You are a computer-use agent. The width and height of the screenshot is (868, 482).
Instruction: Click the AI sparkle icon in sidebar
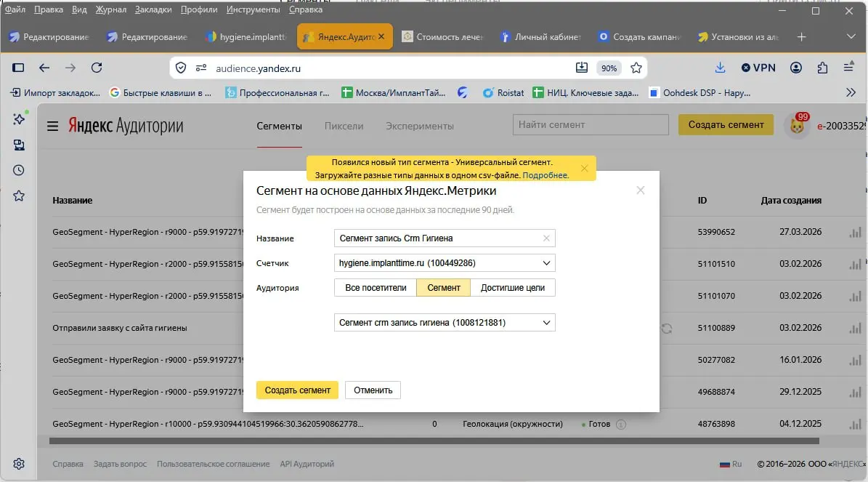coord(19,119)
